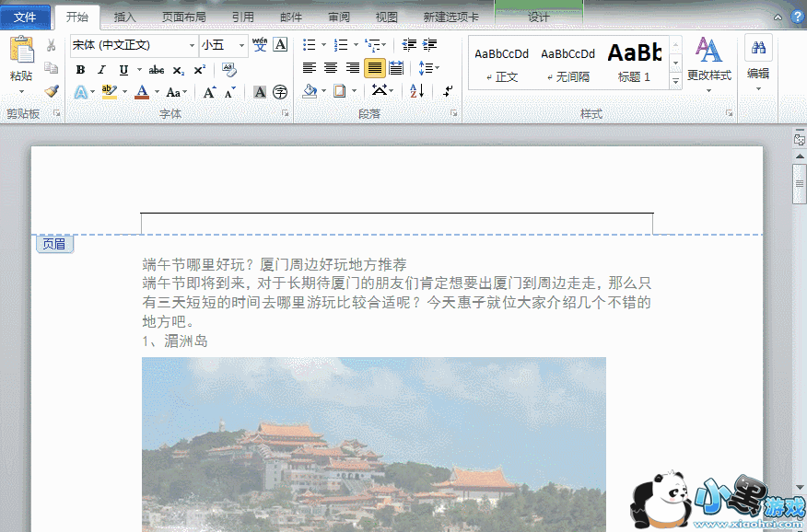The height and width of the screenshot is (532, 807).
Task: Toggle Italic formatting
Action: tap(101, 70)
